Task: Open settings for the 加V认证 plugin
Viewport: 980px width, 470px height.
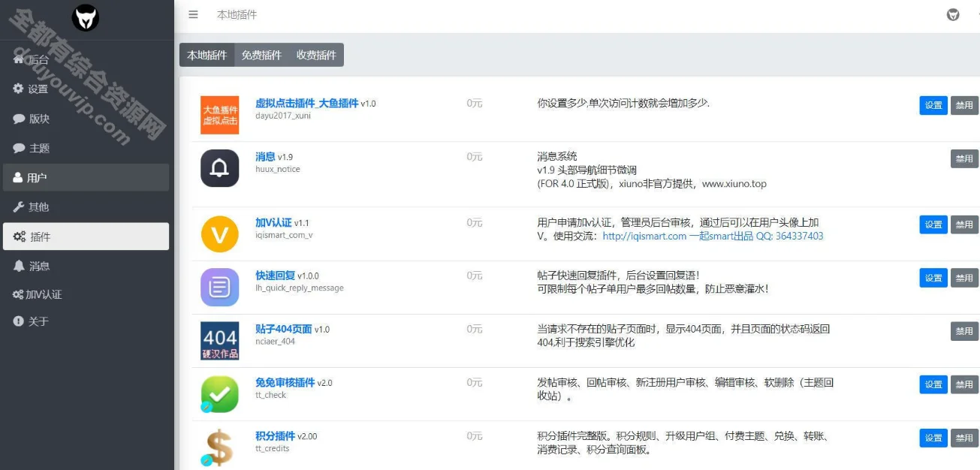Action: tap(933, 224)
